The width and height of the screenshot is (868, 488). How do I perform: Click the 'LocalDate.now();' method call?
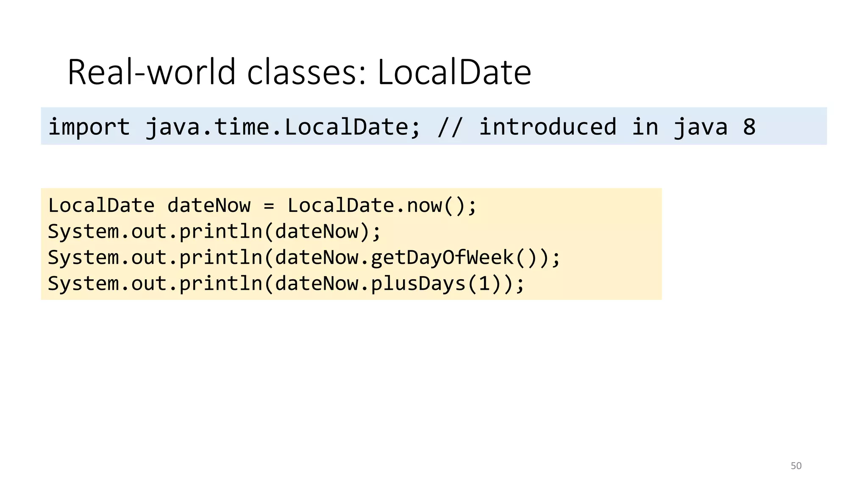point(382,206)
